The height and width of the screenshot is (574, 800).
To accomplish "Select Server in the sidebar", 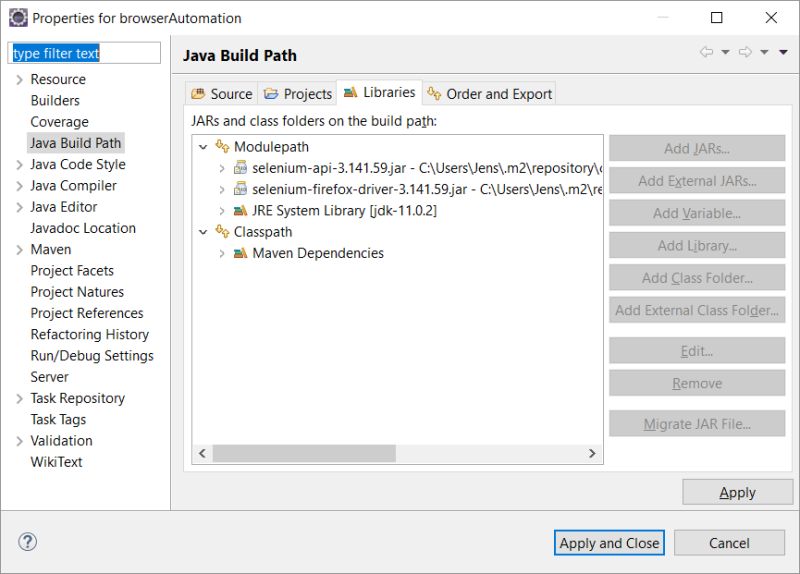I will 49,377.
